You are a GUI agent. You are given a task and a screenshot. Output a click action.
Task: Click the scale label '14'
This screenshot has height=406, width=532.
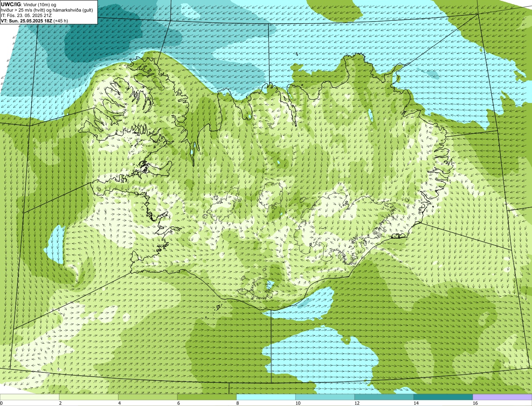[x=416, y=403]
